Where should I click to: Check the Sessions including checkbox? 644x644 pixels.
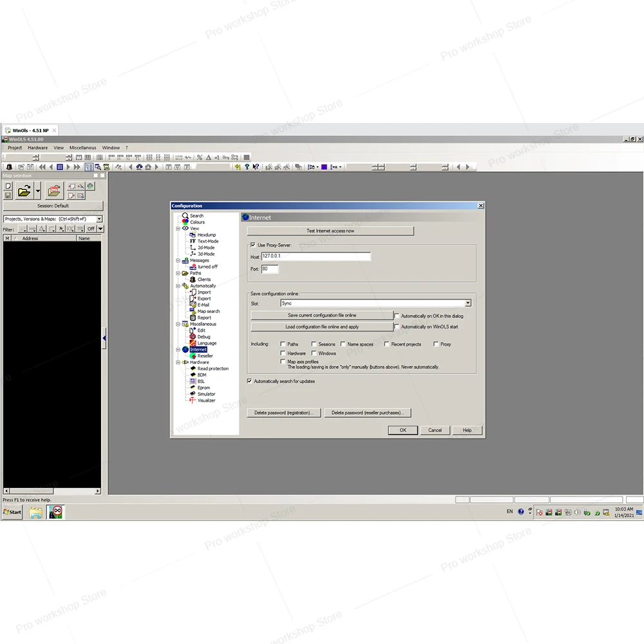(x=314, y=344)
